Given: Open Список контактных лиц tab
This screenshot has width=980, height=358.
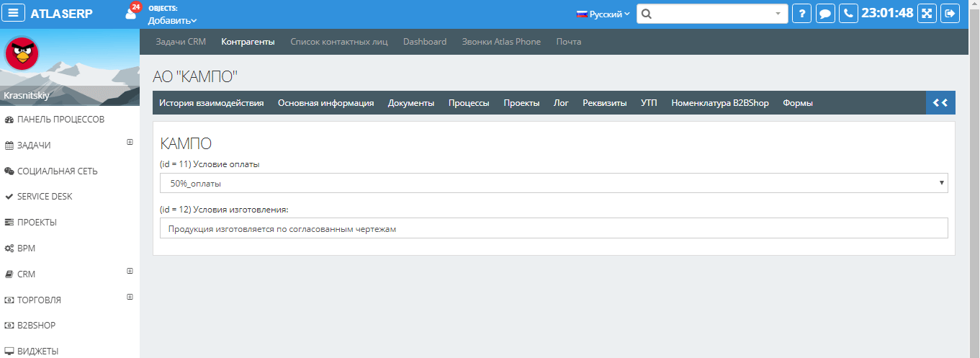Looking at the screenshot, I should 339,42.
